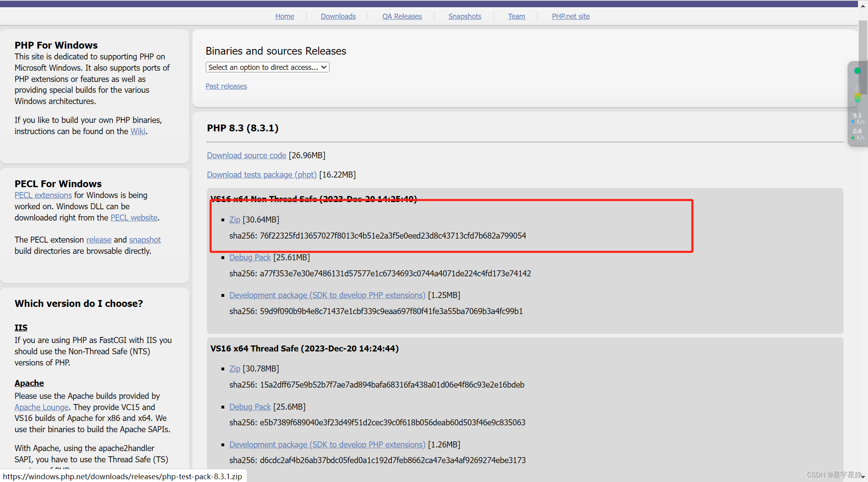The width and height of the screenshot is (868, 482).
Task: Open the Home navigation link
Action: coord(285,16)
